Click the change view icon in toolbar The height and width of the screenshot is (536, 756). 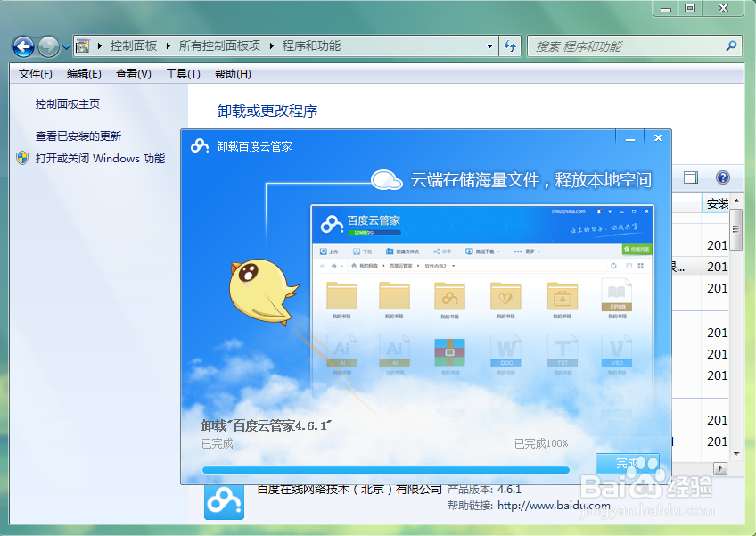point(691,177)
